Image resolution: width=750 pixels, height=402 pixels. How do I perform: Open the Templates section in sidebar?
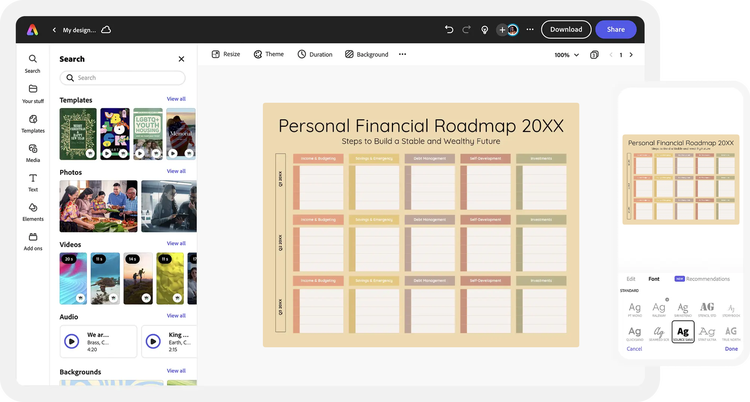[x=33, y=123]
